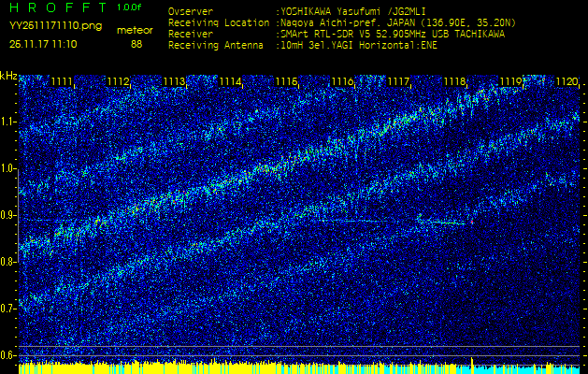The image size is (588, 374).
Task: Click the Receiver field label
Action: (x=191, y=35)
